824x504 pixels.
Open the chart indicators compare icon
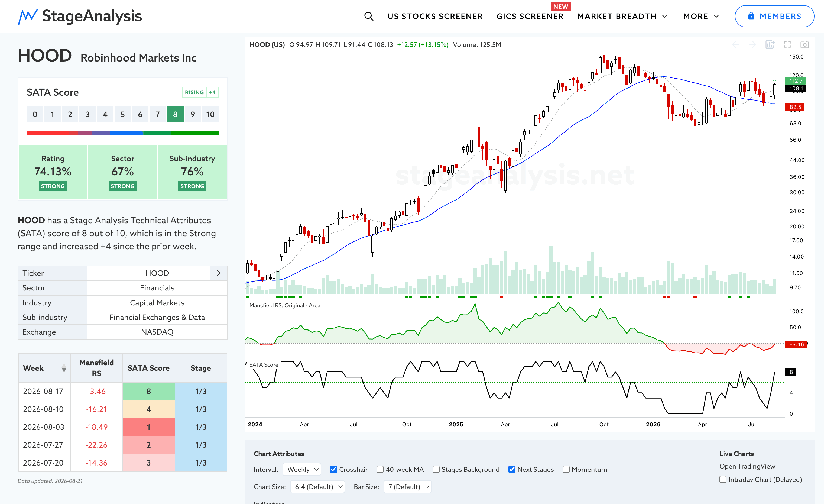point(770,44)
